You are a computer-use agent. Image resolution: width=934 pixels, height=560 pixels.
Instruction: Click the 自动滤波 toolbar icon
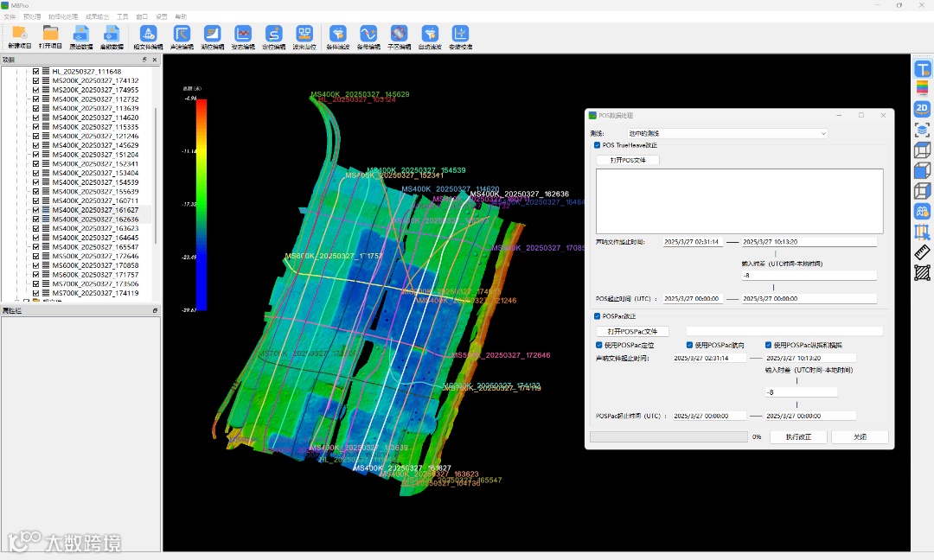pos(430,37)
